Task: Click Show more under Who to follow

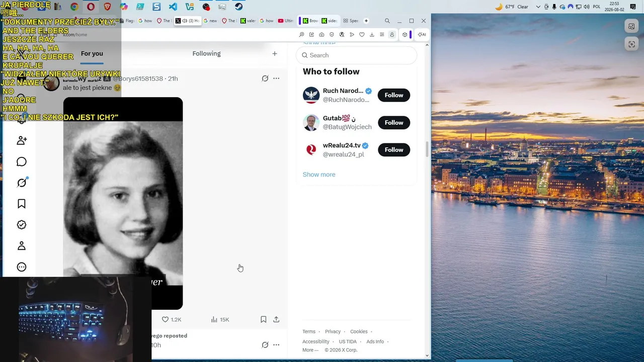Action: [x=319, y=174]
